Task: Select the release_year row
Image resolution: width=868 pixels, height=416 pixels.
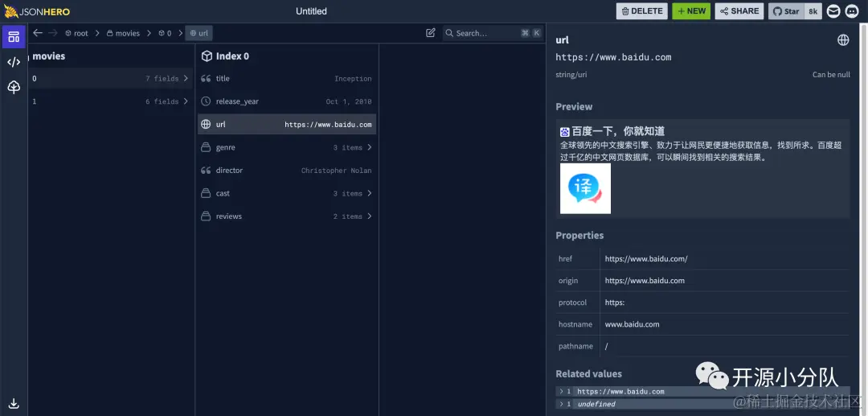Action: pyautogui.click(x=287, y=101)
